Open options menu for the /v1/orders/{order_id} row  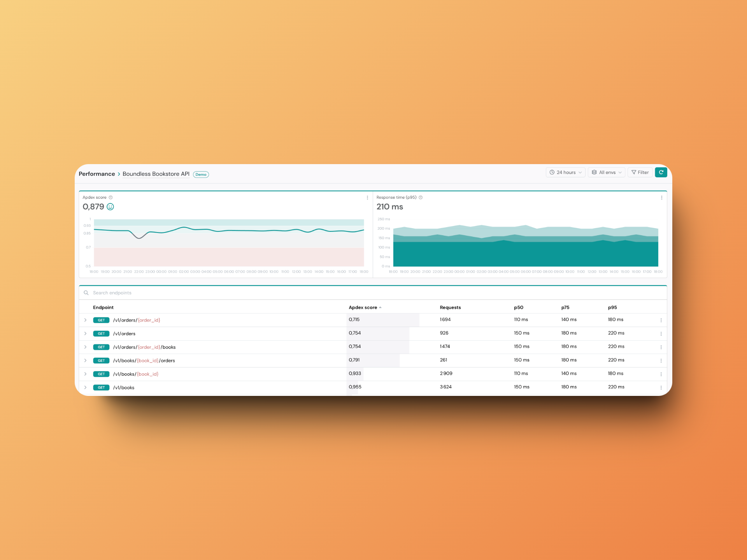(661, 320)
